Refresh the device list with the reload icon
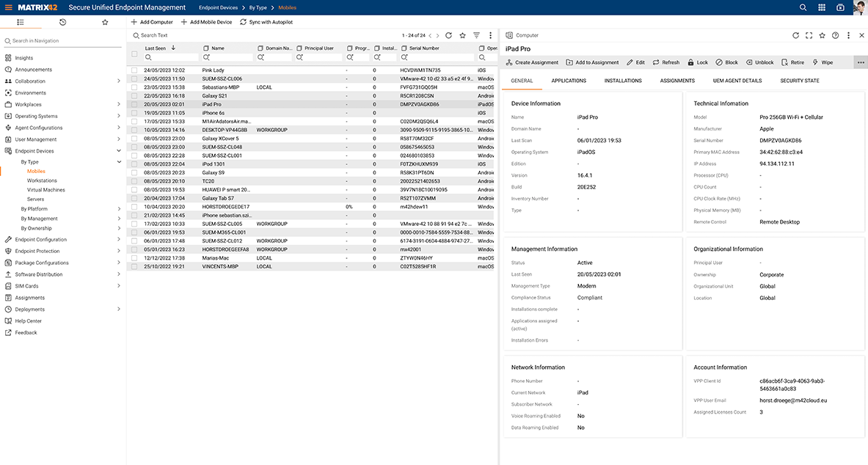Image resolution: width=868 pixels, height=465 pixels. (x=448, y=34)
